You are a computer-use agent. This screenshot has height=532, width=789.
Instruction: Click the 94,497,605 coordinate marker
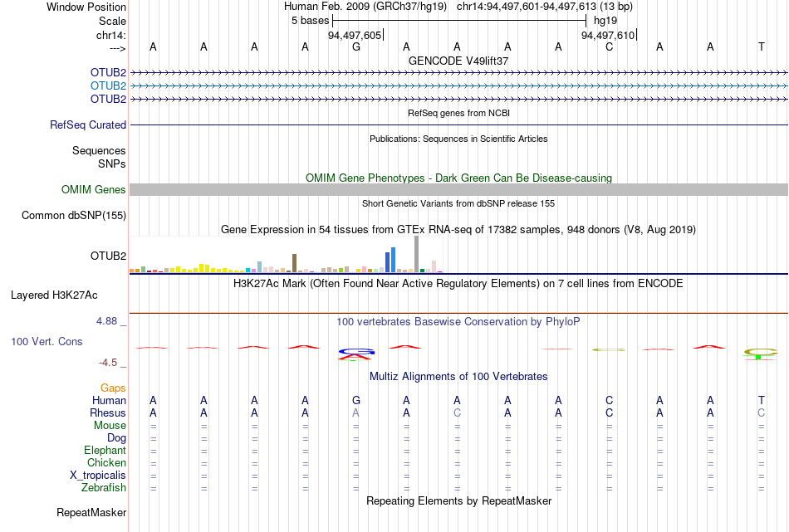[355, 35]
